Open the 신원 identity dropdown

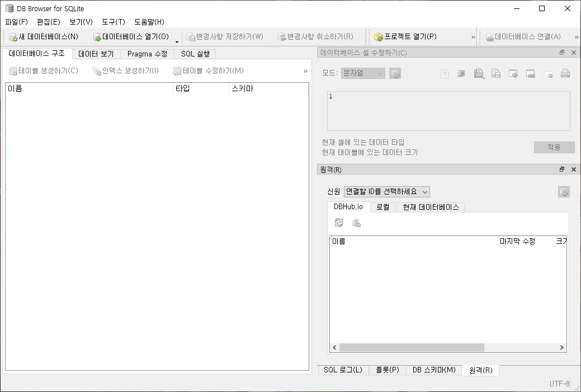pyautogui.click(x=387, y=192)
